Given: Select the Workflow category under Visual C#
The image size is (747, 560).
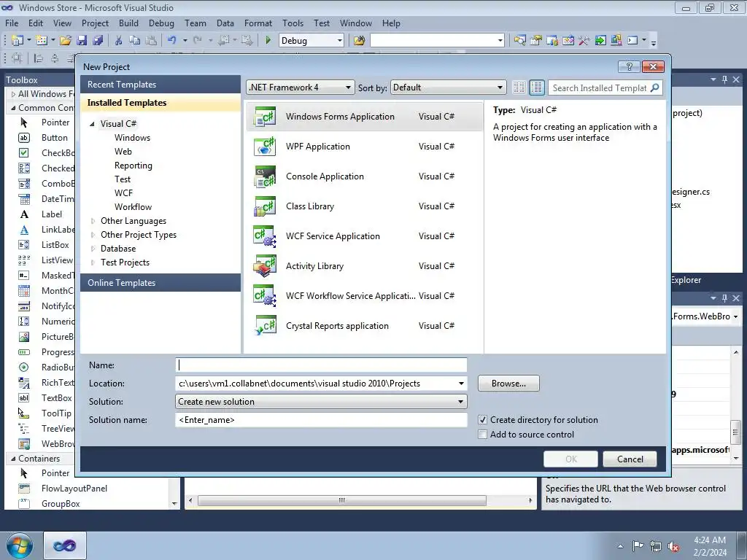Looking at the screenshot, I should point(133,207).
